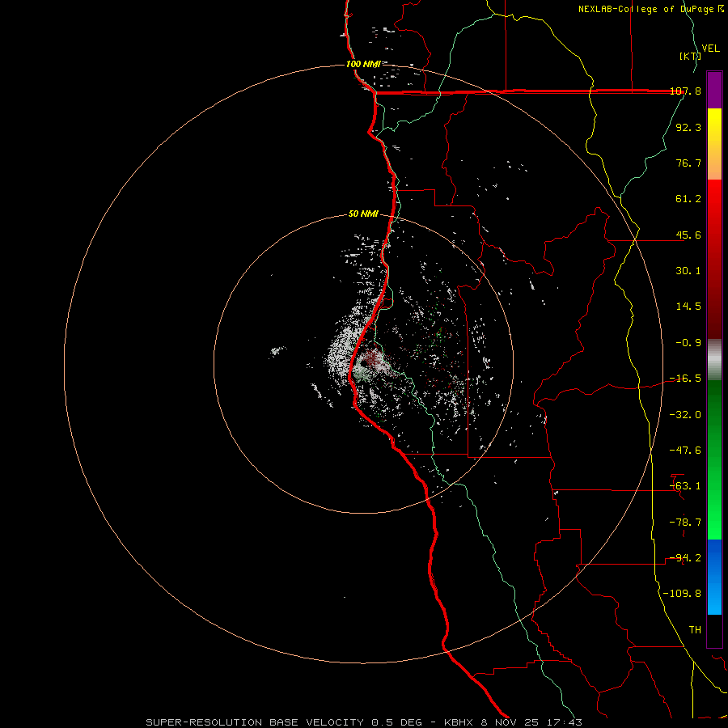Click the -109.8 value on velocity scale

click(682, 594)
